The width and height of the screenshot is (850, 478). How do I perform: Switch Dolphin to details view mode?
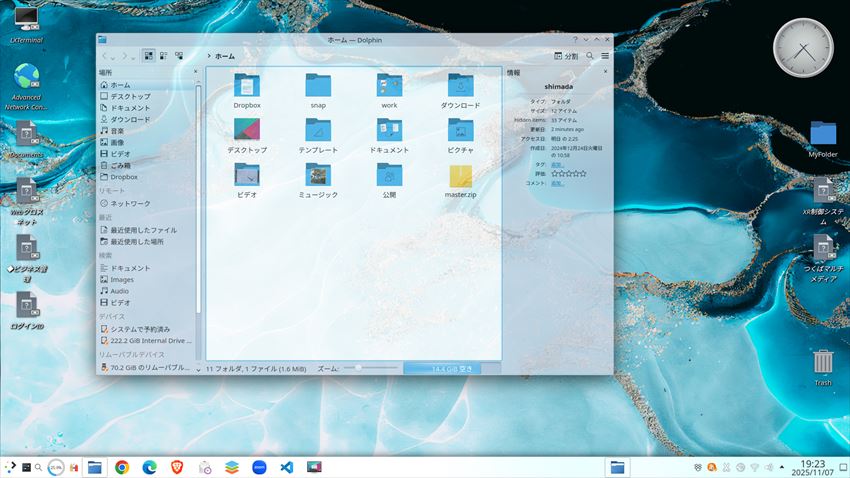pos(179,56)
